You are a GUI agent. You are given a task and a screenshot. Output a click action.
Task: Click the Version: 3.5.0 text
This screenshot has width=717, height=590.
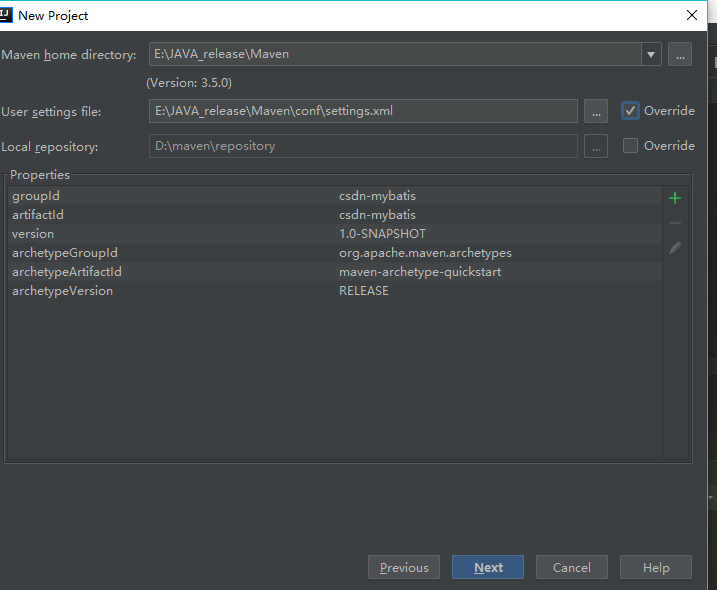click(189, 83)
